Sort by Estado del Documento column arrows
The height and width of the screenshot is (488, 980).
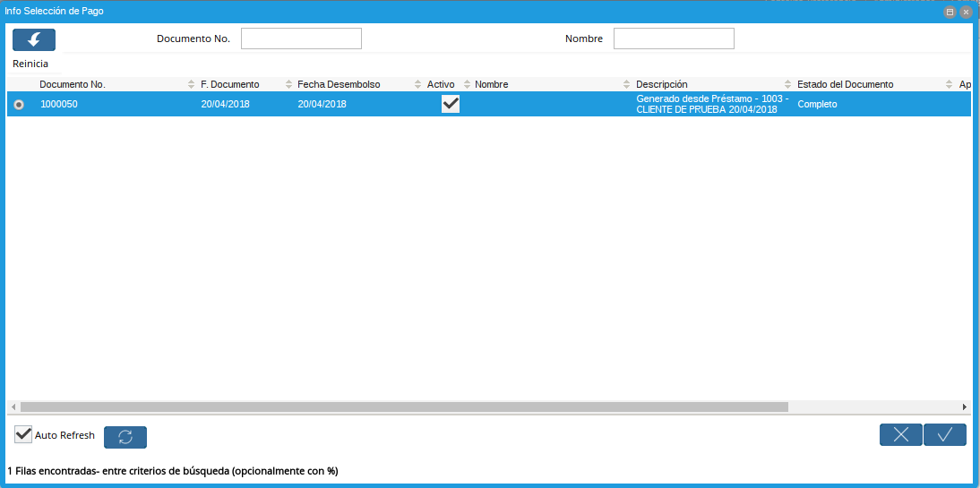(x=950, y=84)
